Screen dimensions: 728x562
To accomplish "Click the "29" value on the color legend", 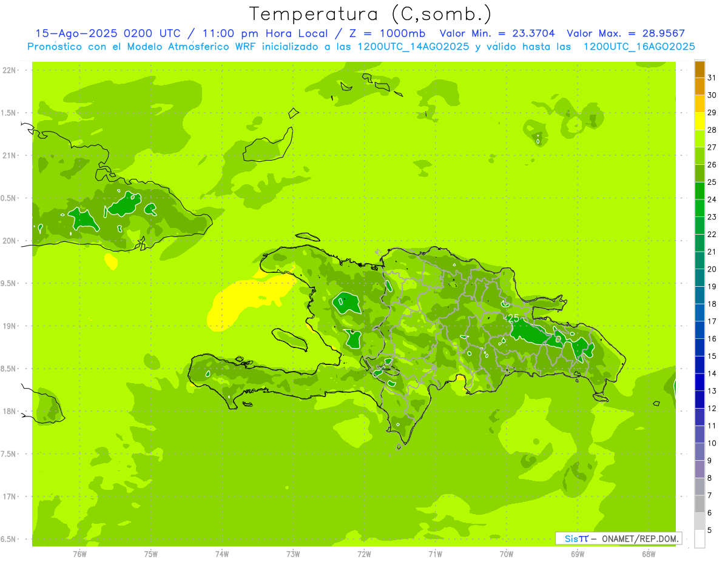I will [x=712, y=112].
